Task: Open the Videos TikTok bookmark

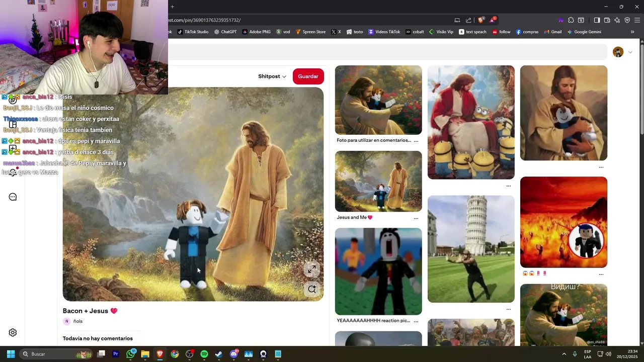Action: (x=384, y=32)
